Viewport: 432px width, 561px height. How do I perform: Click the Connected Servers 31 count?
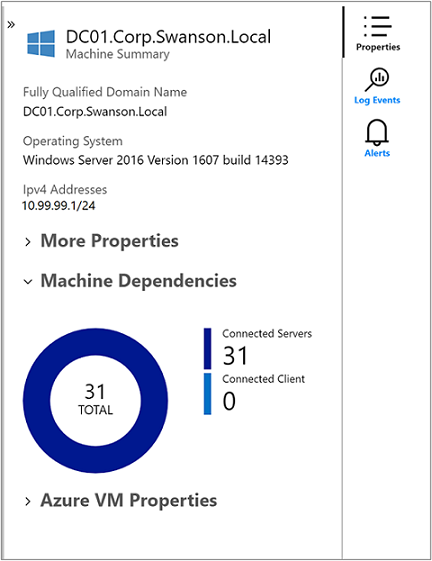click(x=235, y=356)
